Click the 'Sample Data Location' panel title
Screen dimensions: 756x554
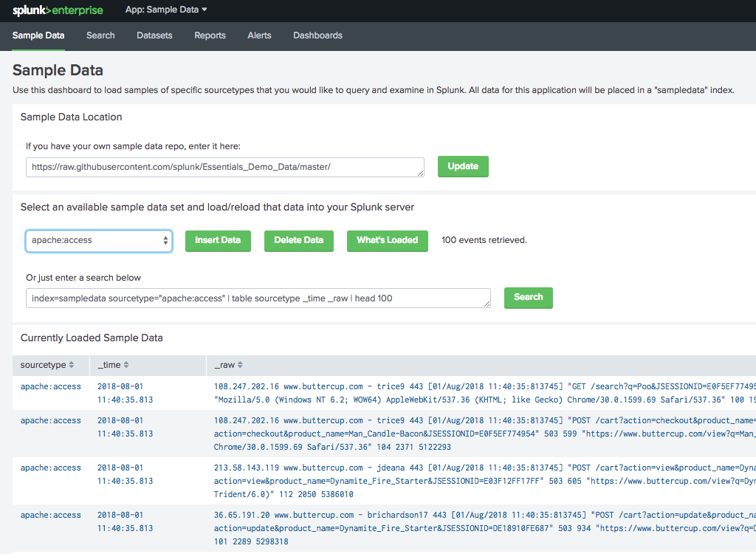[x=72, y=117]
